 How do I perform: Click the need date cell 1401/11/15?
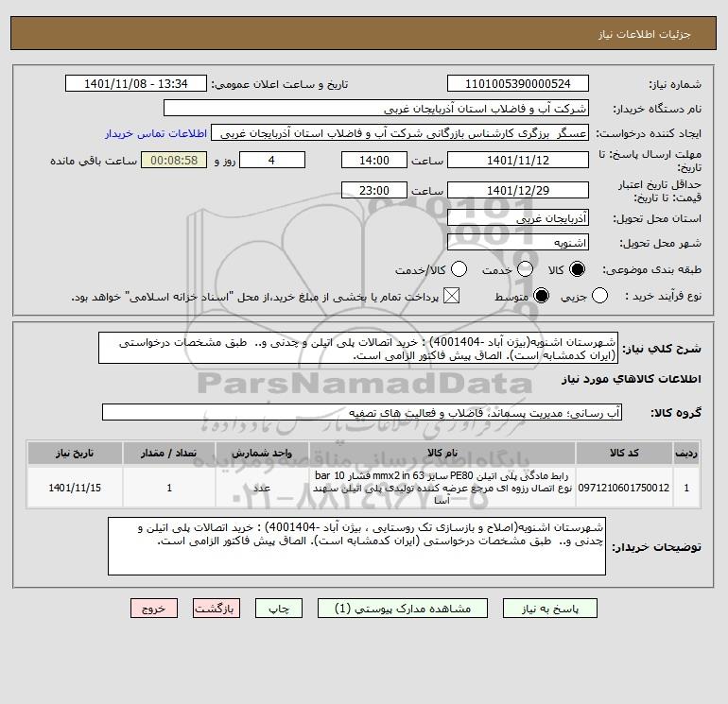click(75, 488)
